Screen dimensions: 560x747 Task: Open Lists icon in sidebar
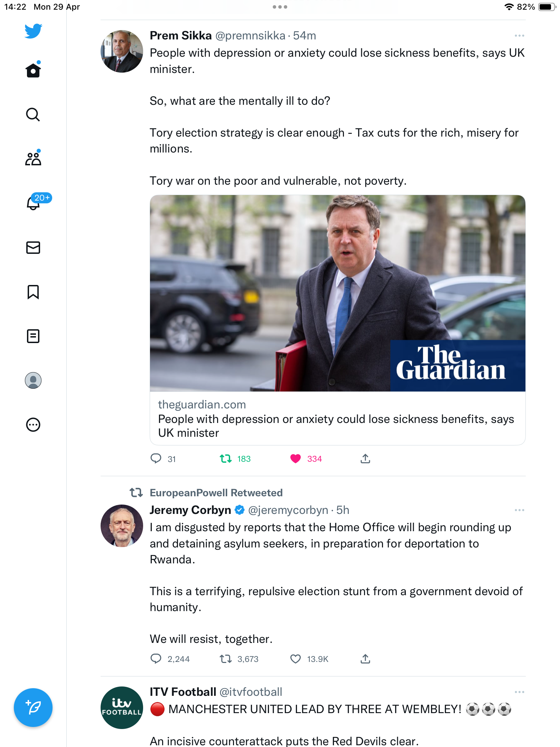(x=33, y=336)
